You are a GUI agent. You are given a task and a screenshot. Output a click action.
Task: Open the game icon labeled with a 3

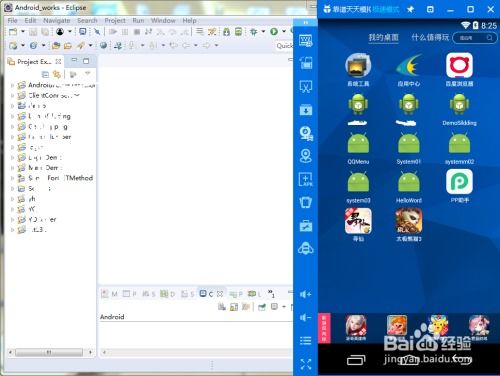point(409,221)
